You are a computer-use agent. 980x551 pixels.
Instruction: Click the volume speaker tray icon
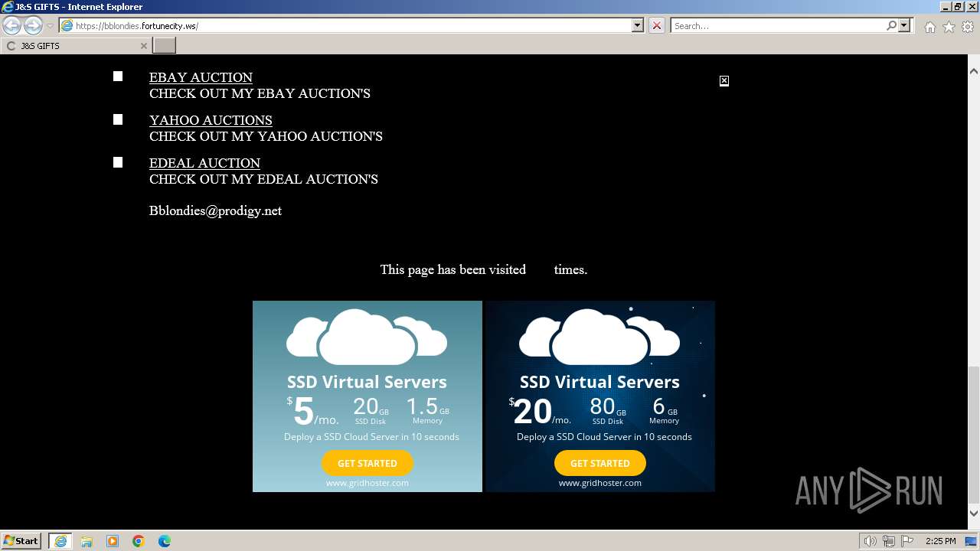coord(871,541)
